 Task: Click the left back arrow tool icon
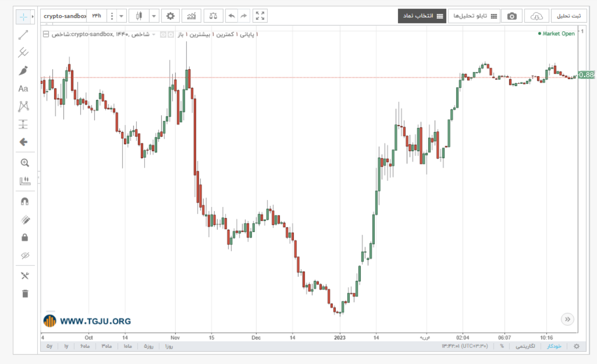[23, 142]
